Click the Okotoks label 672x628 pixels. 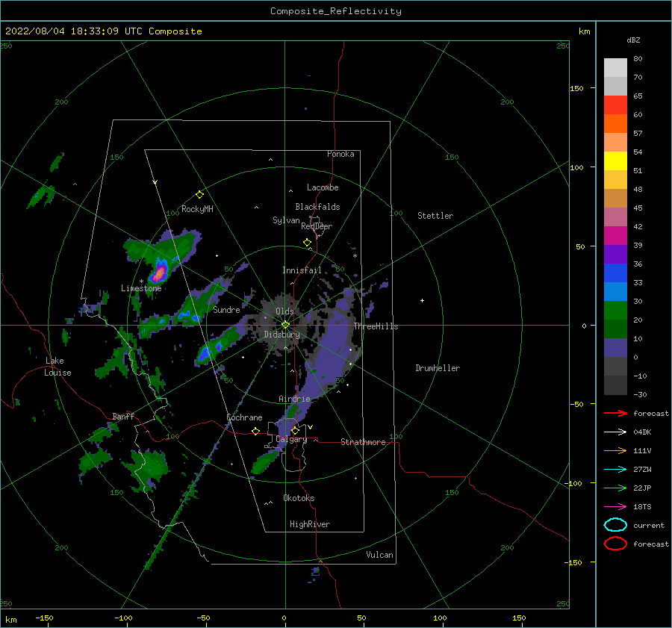tap(299, 498)
